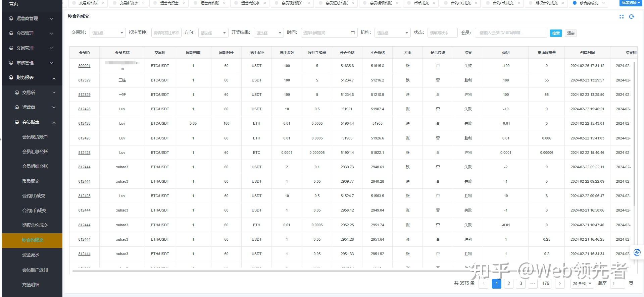The width and height of the screenshot is (644, 297).
Task: Expand 运营商管理 in the sidebar
Action: 32,19
